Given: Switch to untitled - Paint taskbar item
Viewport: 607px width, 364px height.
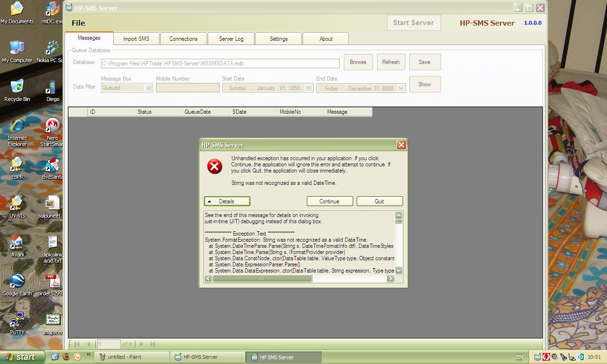Looking at the screenshot, I should (132, 357).
